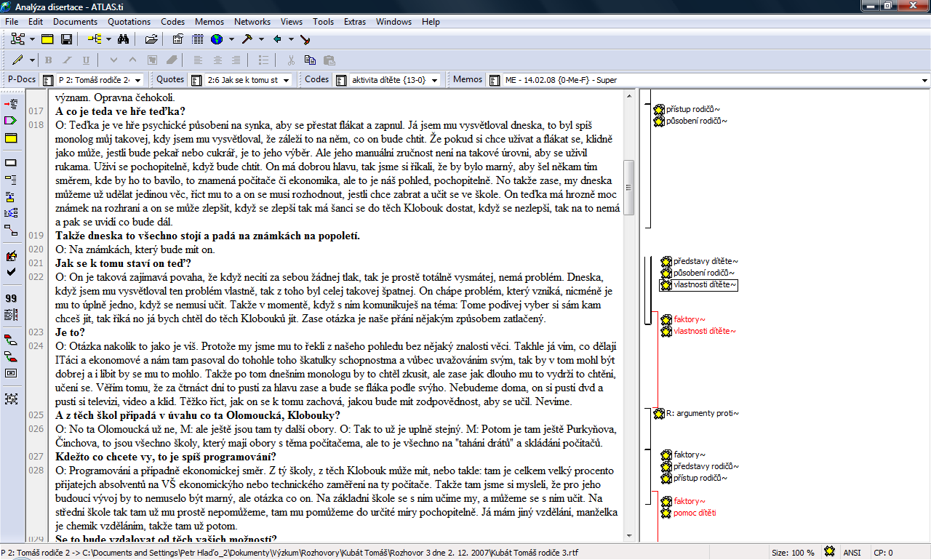Click the 'Size: 100 %' status field
This screenshot has width=931, height=560.
793,553
